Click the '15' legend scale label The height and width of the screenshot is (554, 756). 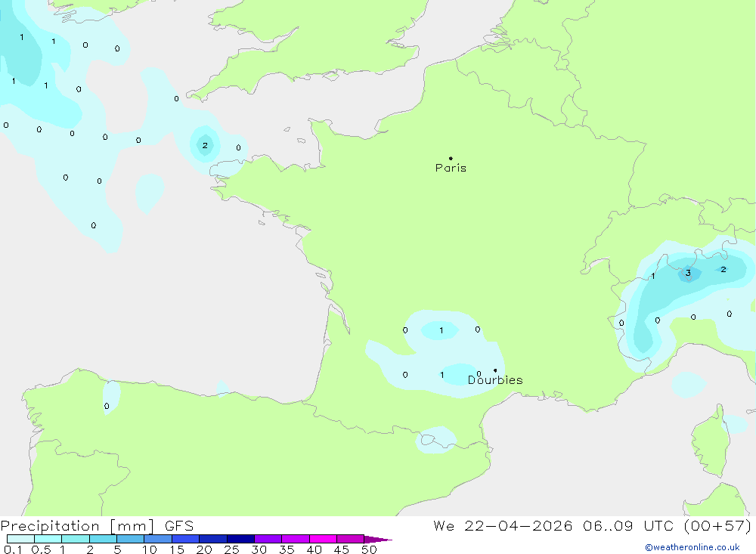click(177, 549)
